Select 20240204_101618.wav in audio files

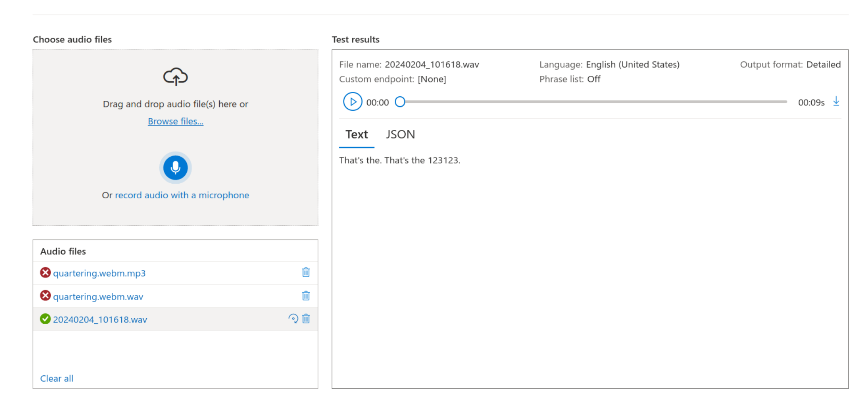click(100, 320)
